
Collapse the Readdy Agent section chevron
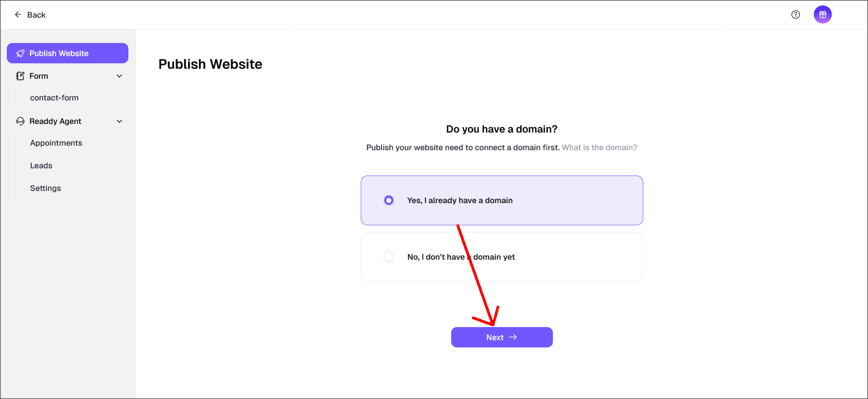click(x=119, y=121)
